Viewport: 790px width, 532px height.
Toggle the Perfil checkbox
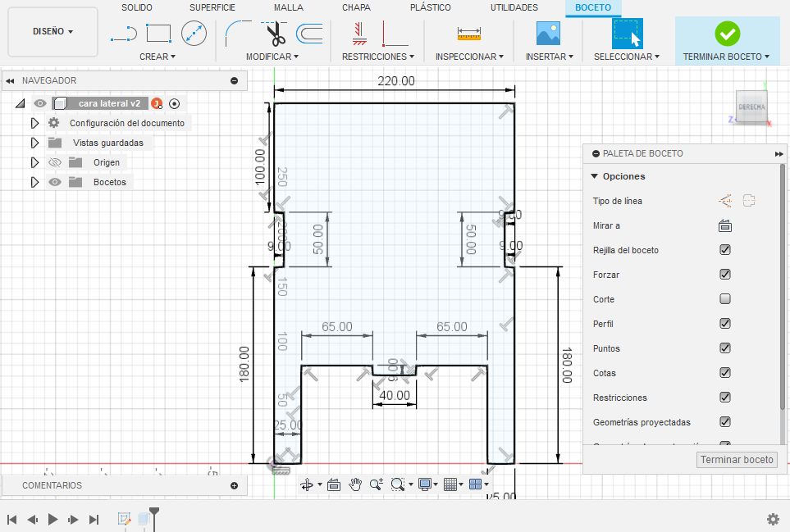725,324
